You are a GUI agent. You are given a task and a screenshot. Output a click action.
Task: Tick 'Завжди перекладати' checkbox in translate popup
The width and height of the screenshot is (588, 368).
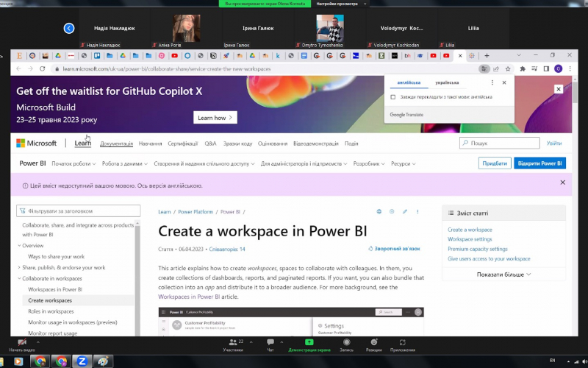(393, 97)
